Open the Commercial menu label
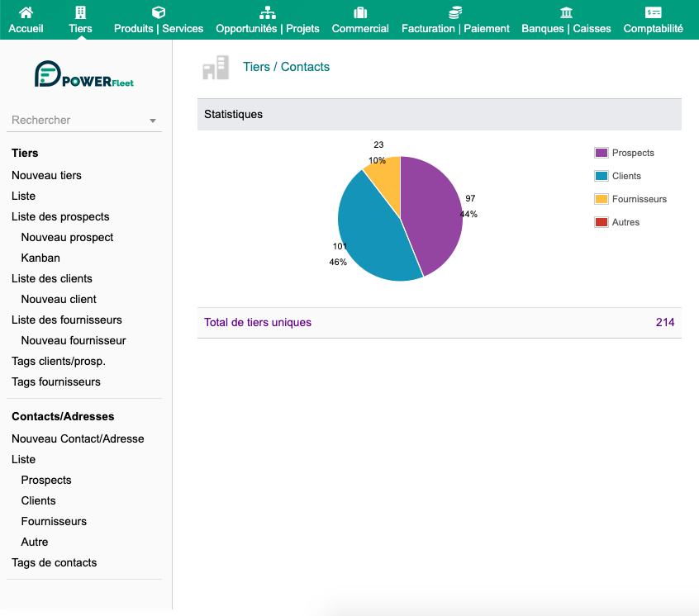Viewport: 699px width, 616px height. [x=360, y=29]
